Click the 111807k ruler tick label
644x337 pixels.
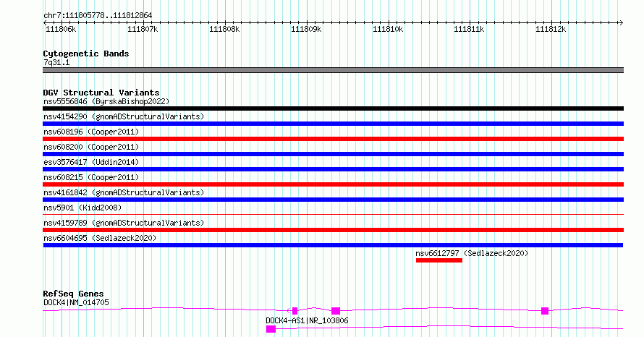143,29
